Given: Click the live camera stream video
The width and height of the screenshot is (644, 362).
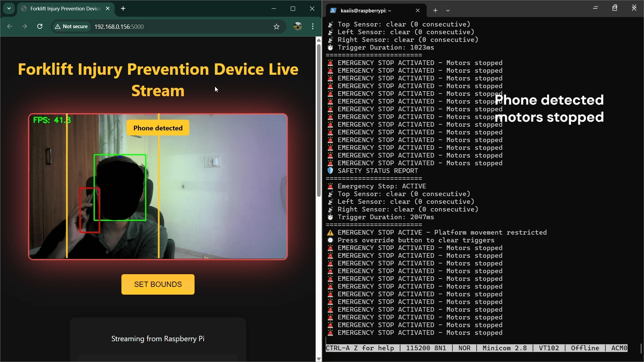Looking at the screenshot, I should (x=158, y=187).
